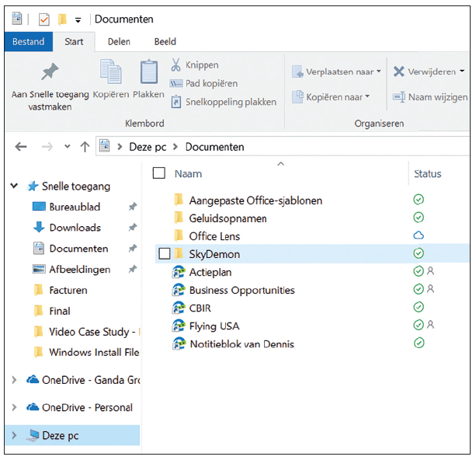Open the Kopiëren naar dropdown

click(367, 96)
